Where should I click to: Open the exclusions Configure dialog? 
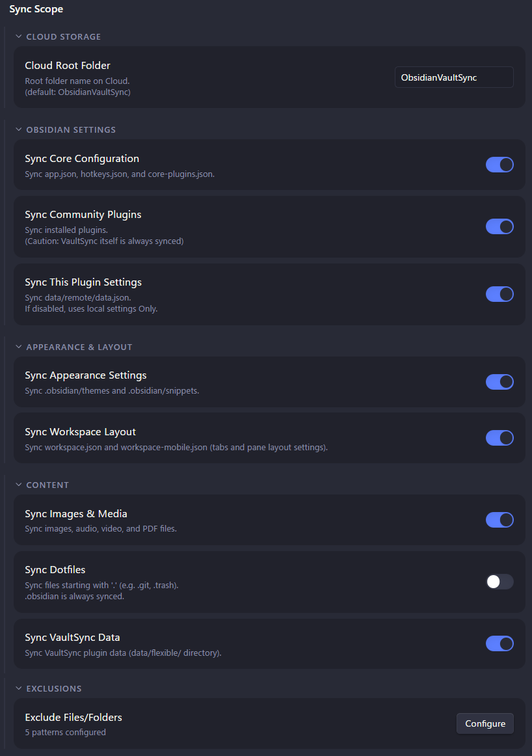[x=485, y=723]
